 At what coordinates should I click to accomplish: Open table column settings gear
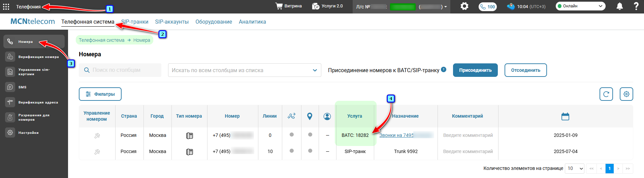[x=626, y=94]
